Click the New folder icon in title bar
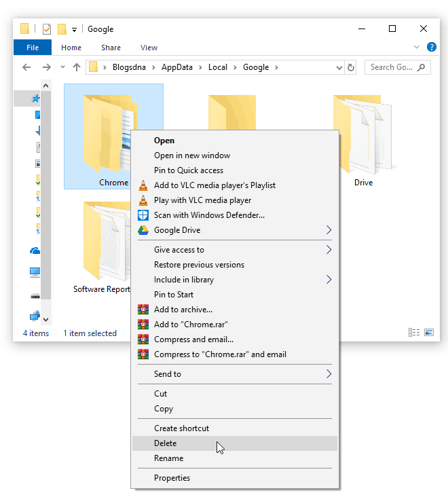This screenshot has height=497, width=448. [62, 29]
